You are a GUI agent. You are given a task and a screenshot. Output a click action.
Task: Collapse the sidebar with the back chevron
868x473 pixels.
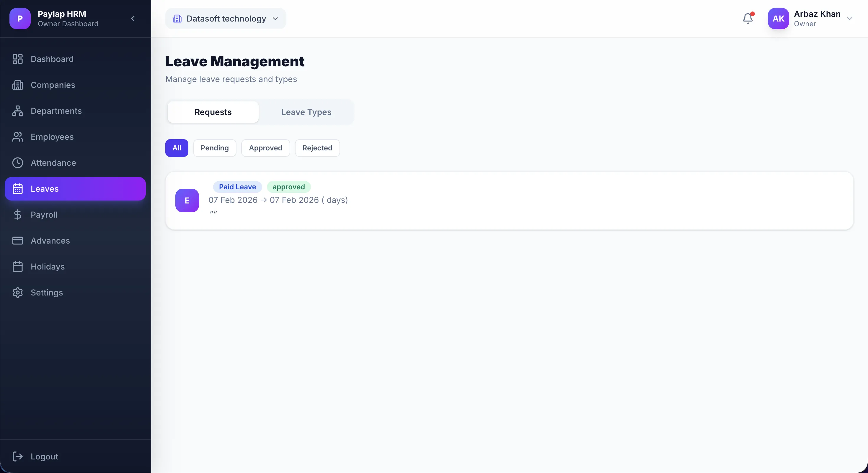coord(133,19)
